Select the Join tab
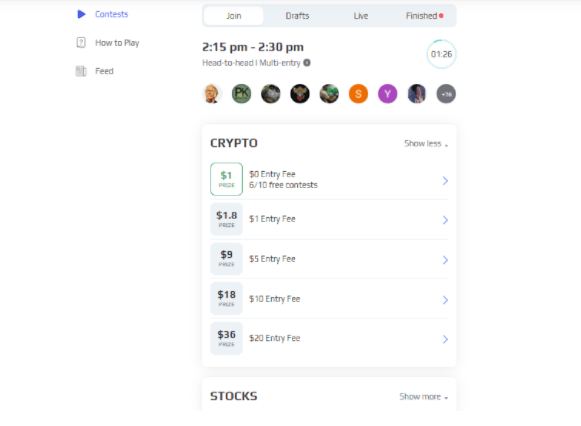The image size is (581, 426). [234, 16]
